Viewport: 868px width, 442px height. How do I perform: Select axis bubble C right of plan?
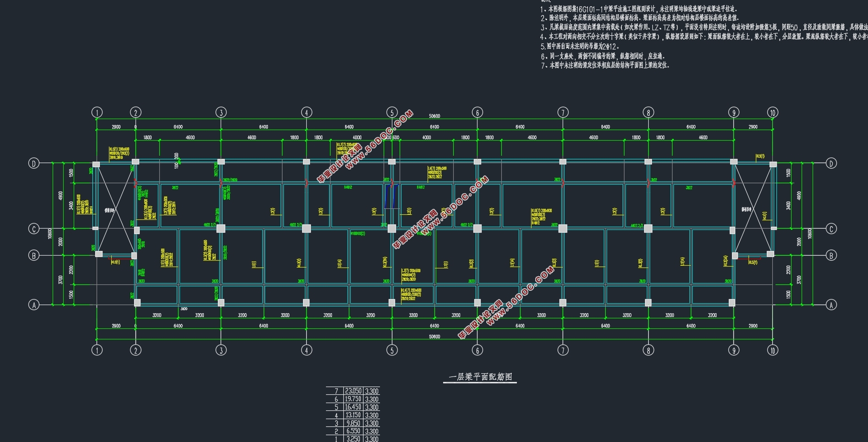831,229
